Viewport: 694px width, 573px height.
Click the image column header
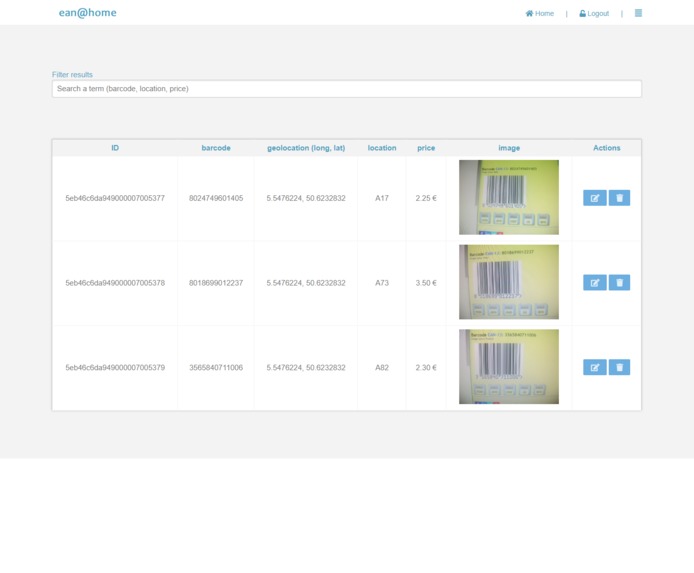click(509, 148)
